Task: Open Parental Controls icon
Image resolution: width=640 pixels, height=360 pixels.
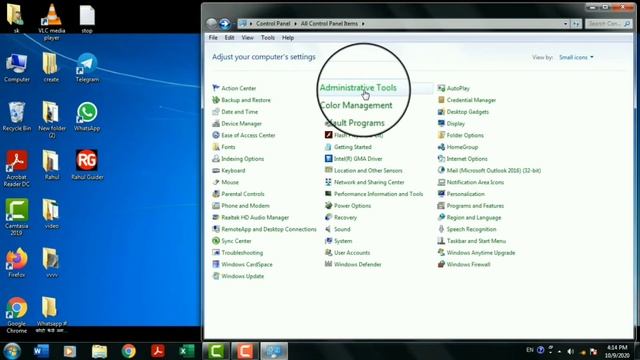Action: [x=216, y=194]
